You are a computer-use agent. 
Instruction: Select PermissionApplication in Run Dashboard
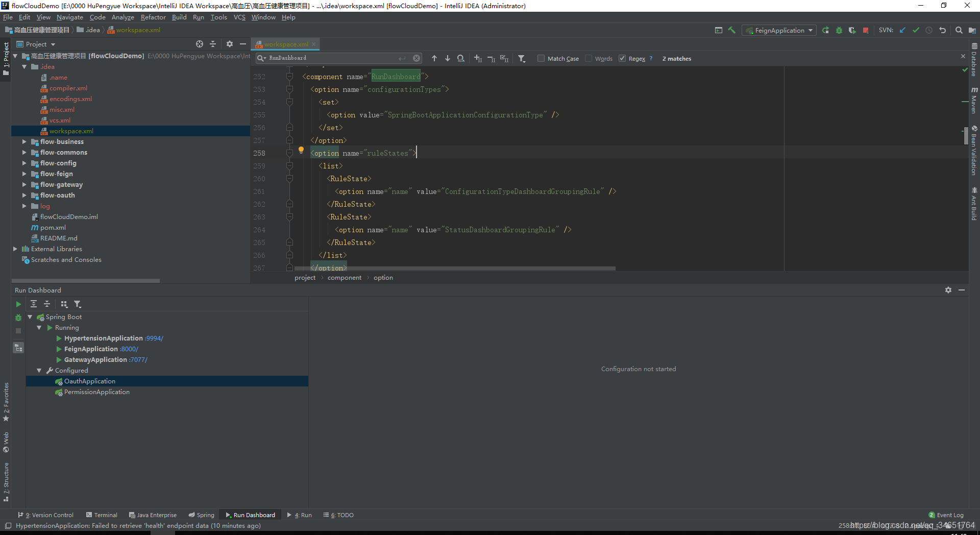pyautogui.click(x=97, y=392)
